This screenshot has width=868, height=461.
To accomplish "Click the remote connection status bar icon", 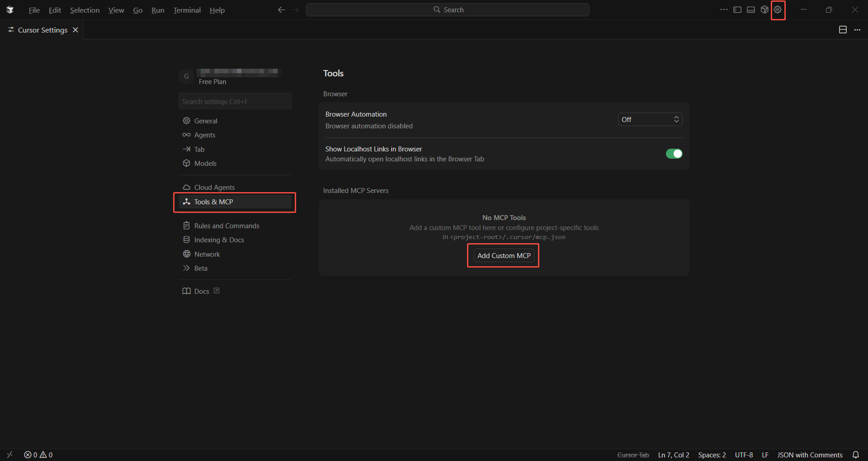I will [9, 455].
